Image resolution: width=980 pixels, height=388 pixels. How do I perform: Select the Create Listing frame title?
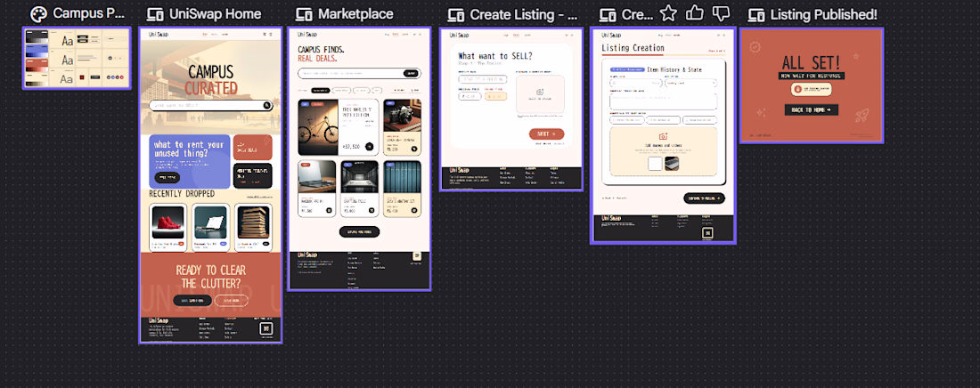[524, 13]
